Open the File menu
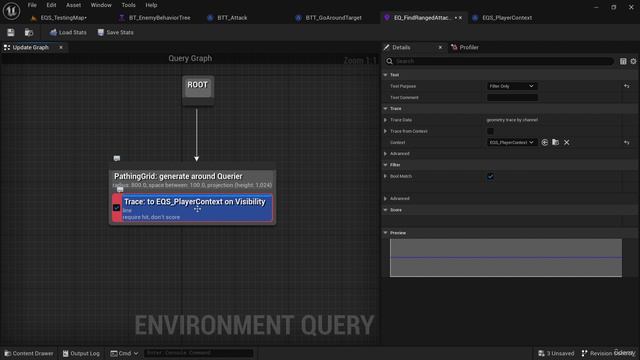 coord(32,5)
